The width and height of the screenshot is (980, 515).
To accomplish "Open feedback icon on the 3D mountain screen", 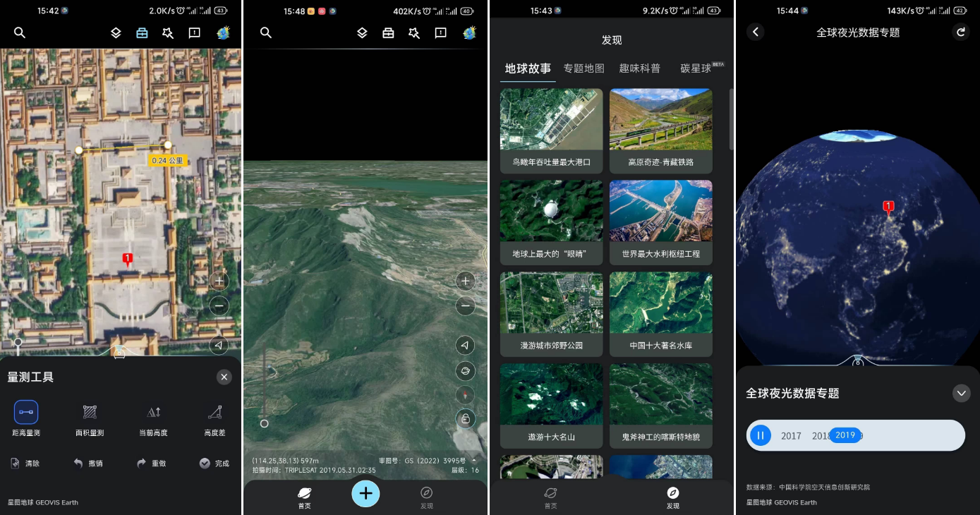I will 440,32.
